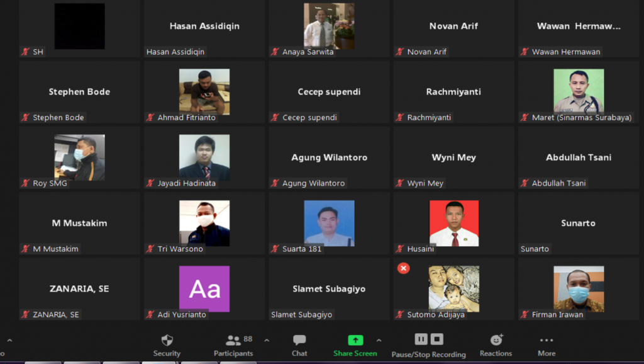Select Husaini's profile photo thumbnail
644x364 pixels.
(x=453, y=224)
